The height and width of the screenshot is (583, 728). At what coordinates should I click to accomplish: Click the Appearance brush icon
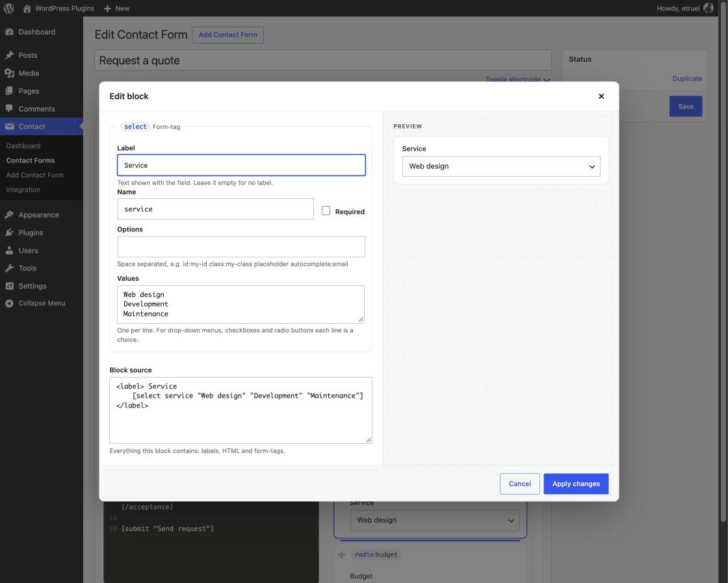[x=9, y=214]
